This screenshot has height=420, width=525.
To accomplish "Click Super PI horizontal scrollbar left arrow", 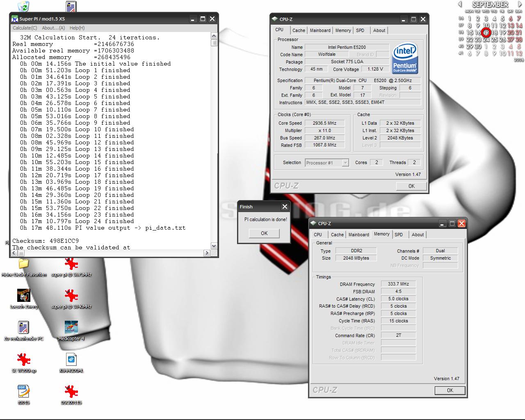I will pyautogui.click(x=14, y=253).
